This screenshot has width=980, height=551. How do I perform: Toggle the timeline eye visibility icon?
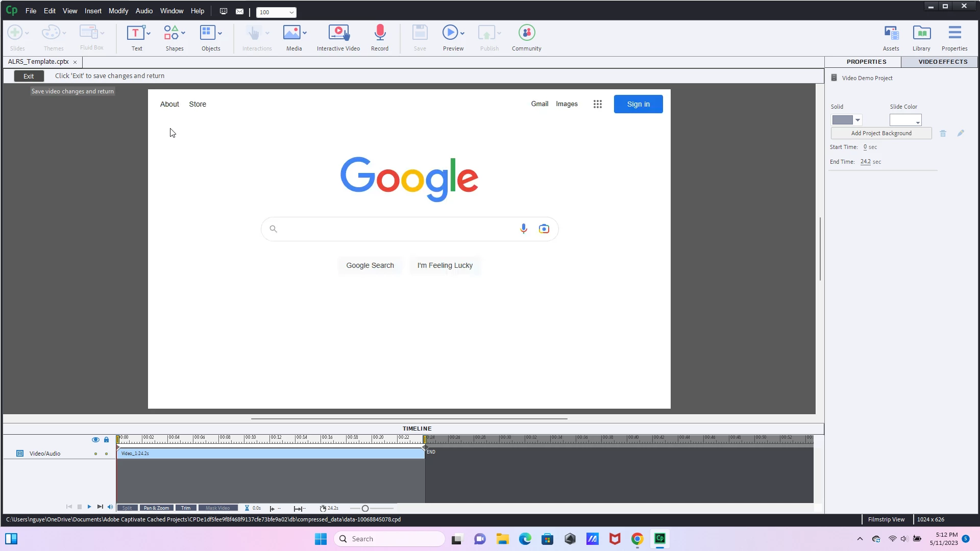[x=95, y=440]
